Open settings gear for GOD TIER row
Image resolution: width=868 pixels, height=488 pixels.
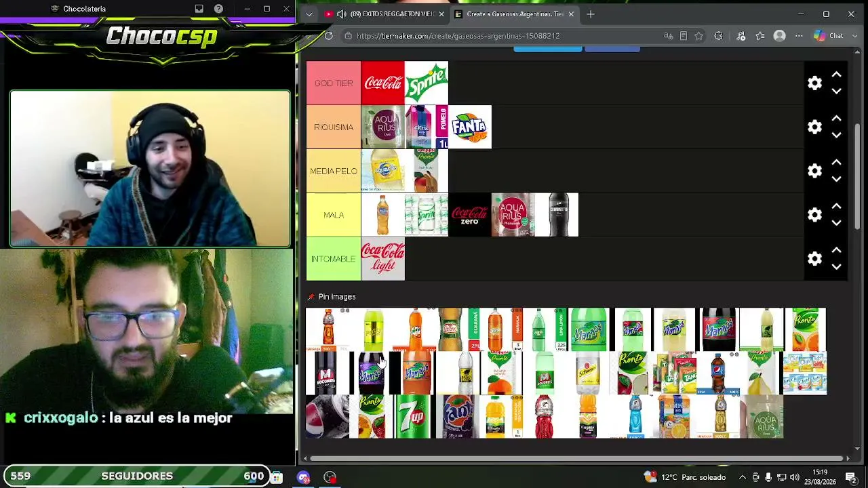coord(814,83)
